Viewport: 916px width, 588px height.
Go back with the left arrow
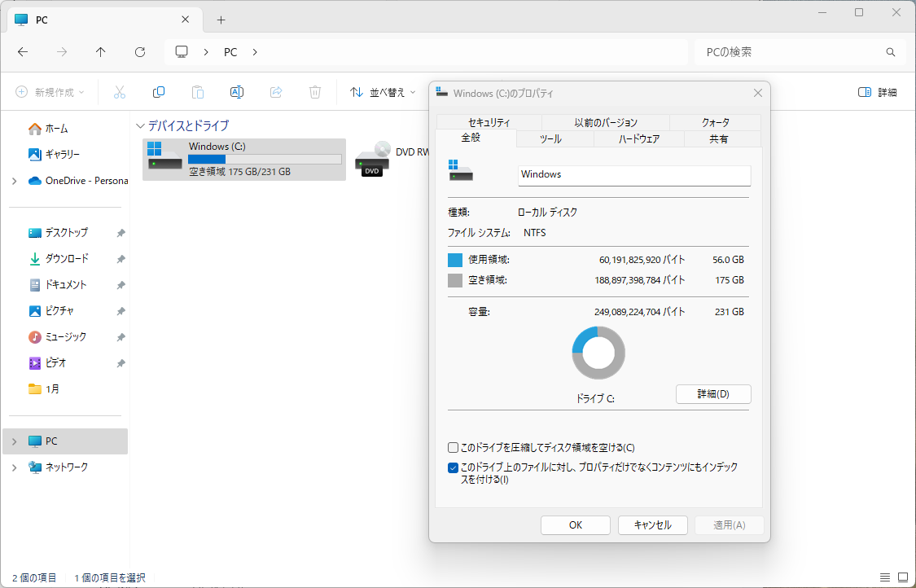(23, 52)
